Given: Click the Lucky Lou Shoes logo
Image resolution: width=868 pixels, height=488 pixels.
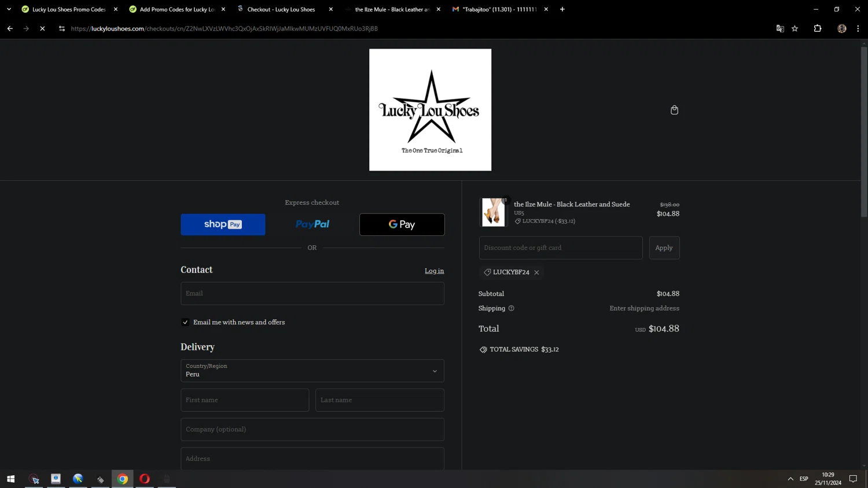Looking at the screenshot, I should [431, 110].
